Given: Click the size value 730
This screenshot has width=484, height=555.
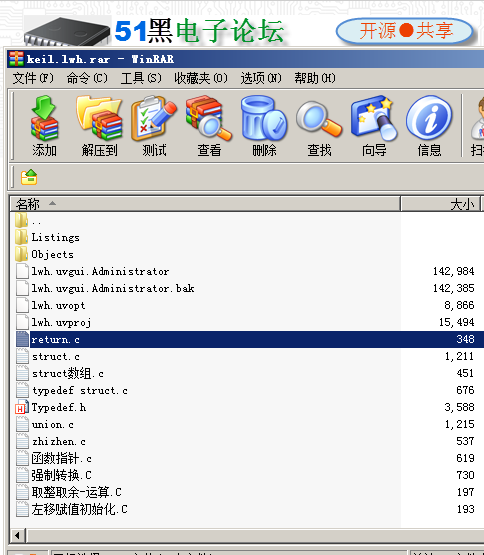Looking at the screenshot, I should coord(465,475).
